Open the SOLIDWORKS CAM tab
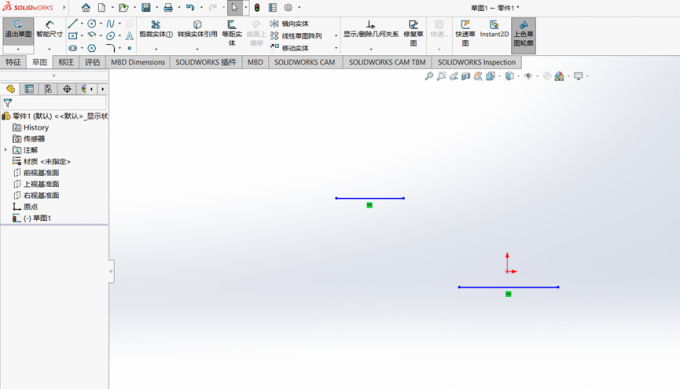 click(x=304, y=62)
